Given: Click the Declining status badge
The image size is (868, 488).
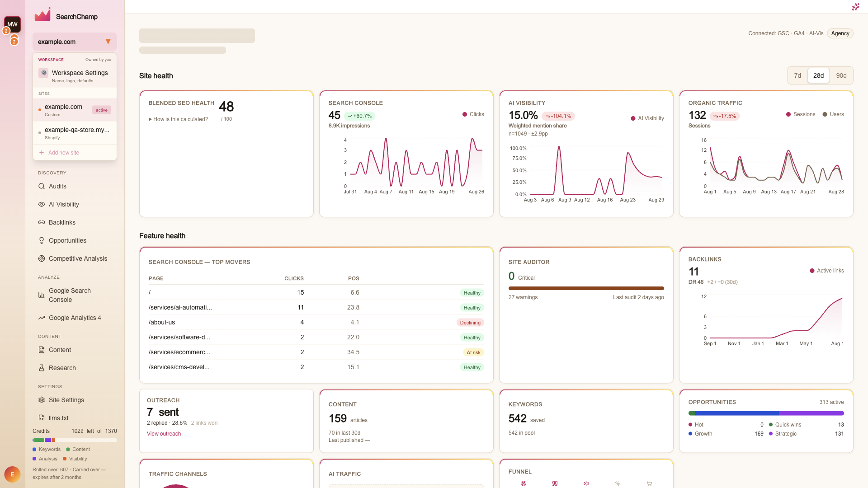Looking at the screenshot, I should (470, 323).
